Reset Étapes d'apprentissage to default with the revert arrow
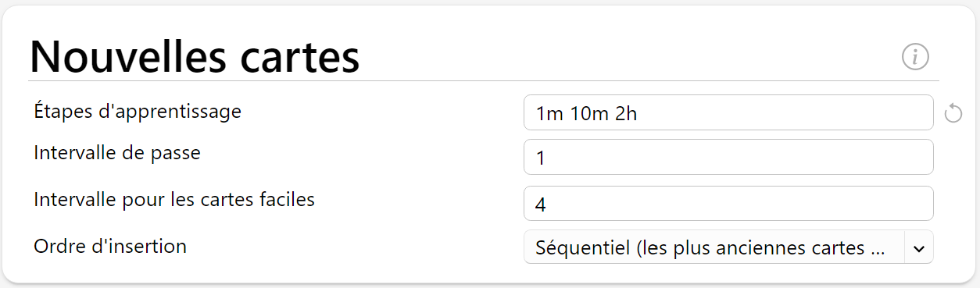Screen dimensions: 980x288 [953, 114]
